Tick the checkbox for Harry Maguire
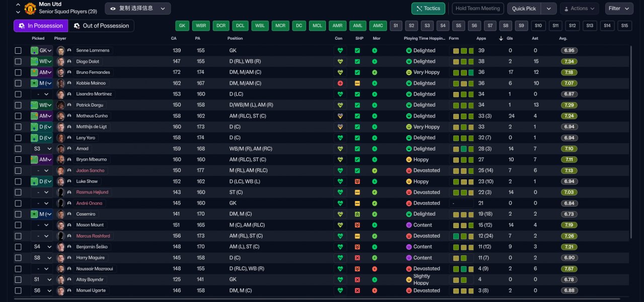644x302 pixels. (18, 258)
